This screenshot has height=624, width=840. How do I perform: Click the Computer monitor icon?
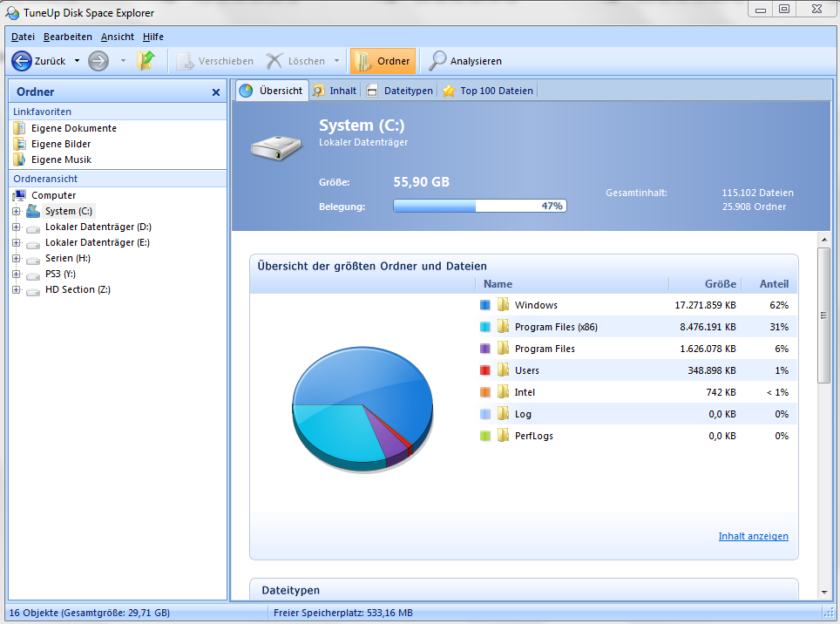[19, 195]
